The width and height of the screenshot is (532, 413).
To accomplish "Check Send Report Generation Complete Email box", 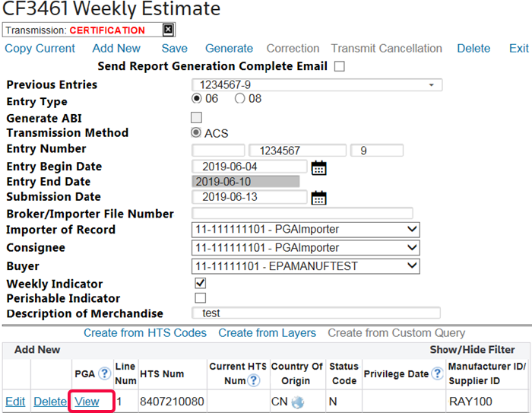I will point(339,67).
